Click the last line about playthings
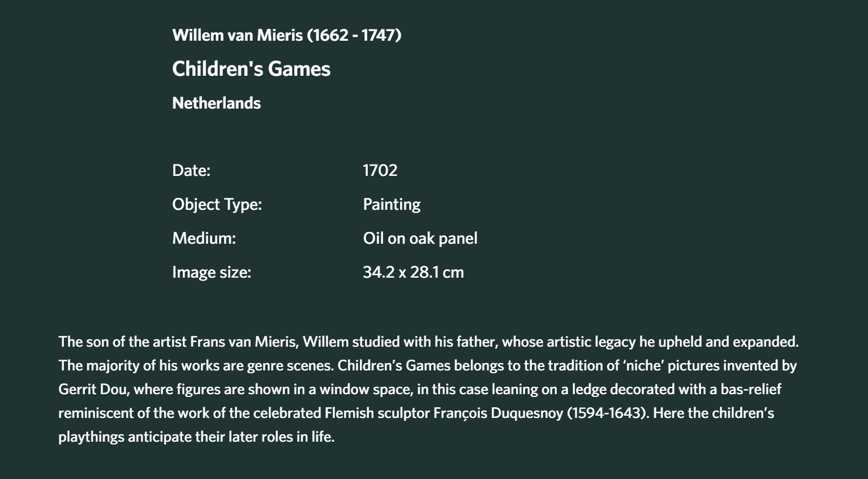This screenshot has width=868, height=479. 196,437
